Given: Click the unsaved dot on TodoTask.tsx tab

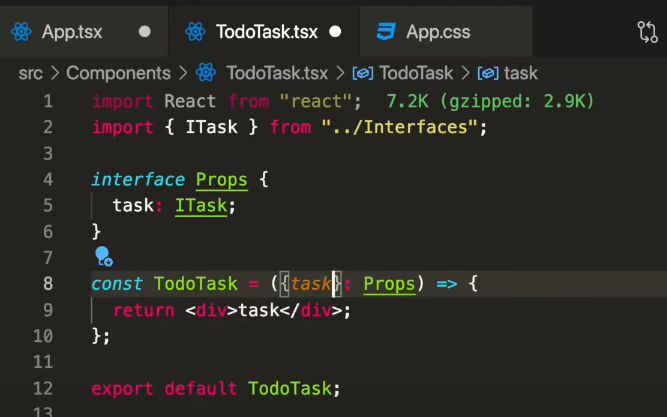Looking at the screenshot, I should tap(335, 31).
